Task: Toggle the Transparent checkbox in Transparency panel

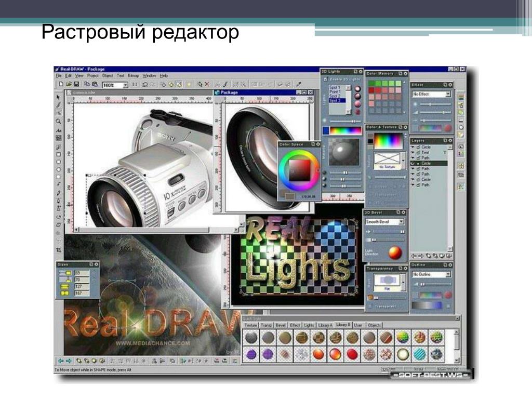Action: point(370,307)
